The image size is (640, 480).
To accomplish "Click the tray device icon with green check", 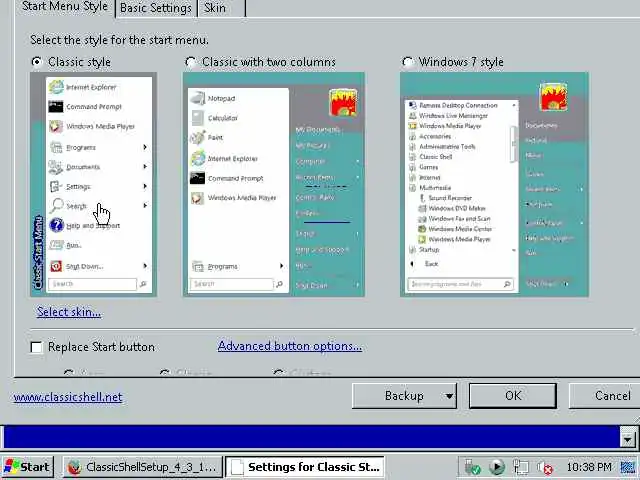I will [x=472, y=467].
